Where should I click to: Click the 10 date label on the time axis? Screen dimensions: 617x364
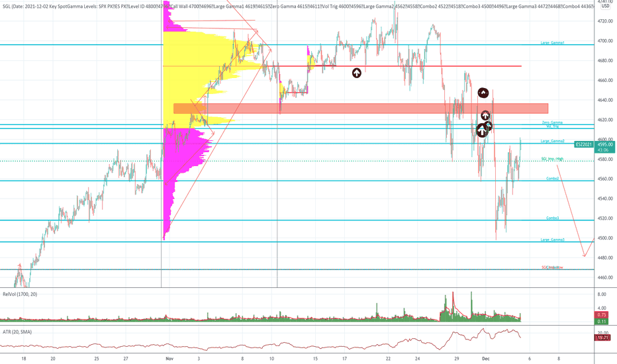271,359
